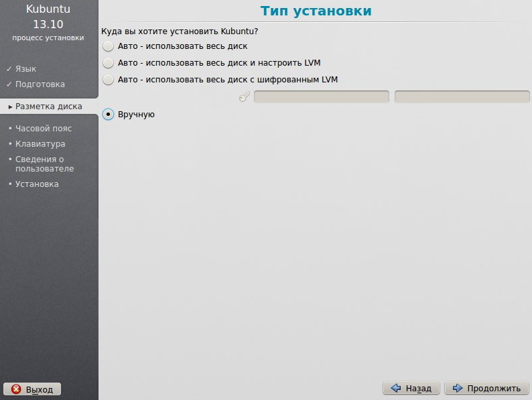Open the 'Язык' step in the sidebar
The image size is (532, 400).
[25, 69]
